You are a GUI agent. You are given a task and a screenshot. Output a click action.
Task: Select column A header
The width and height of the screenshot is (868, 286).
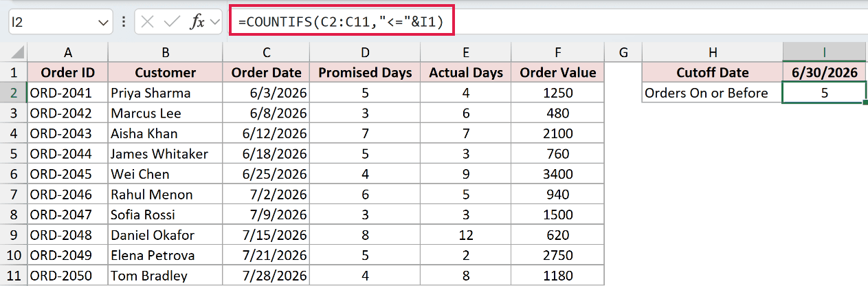(67, 52)
